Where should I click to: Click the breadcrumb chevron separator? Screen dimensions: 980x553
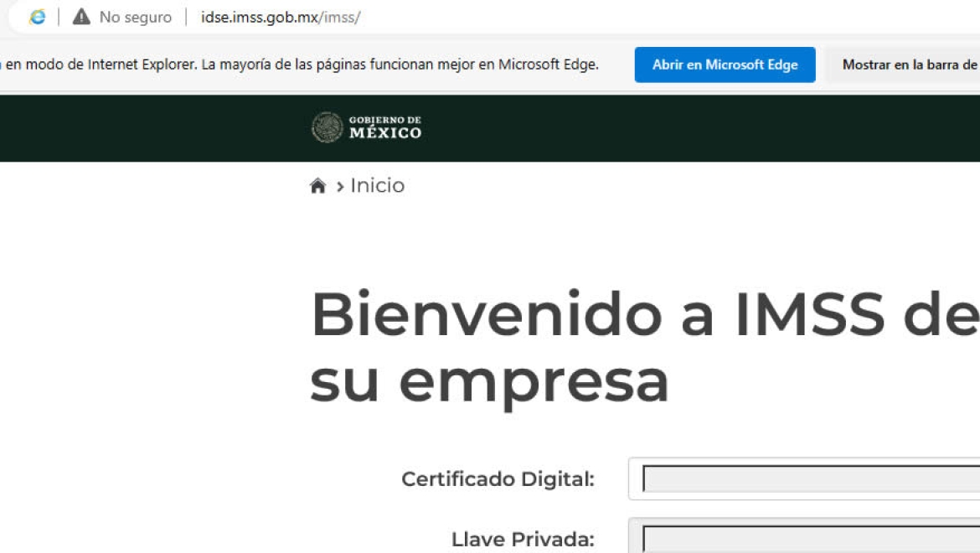click(340, 187)
